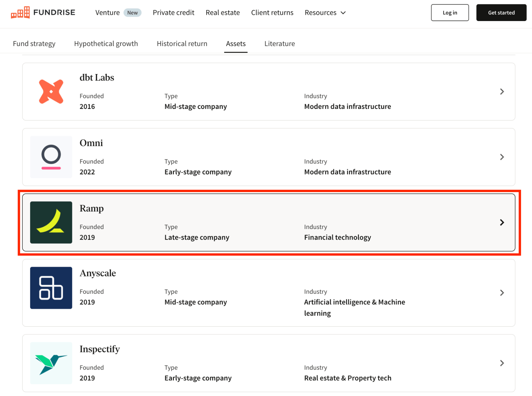Go to Private credit page
This screenshot has width=532, height=396.
(174, 13)
